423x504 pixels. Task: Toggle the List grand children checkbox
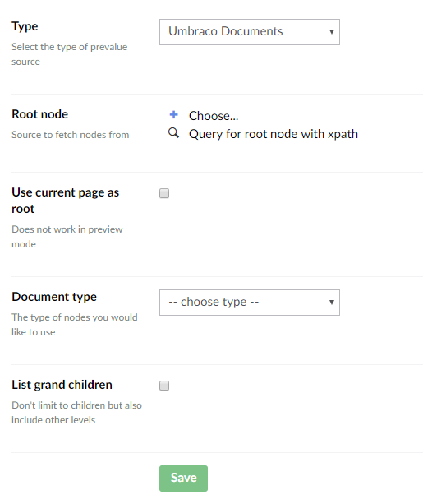[x=164, y=386]
